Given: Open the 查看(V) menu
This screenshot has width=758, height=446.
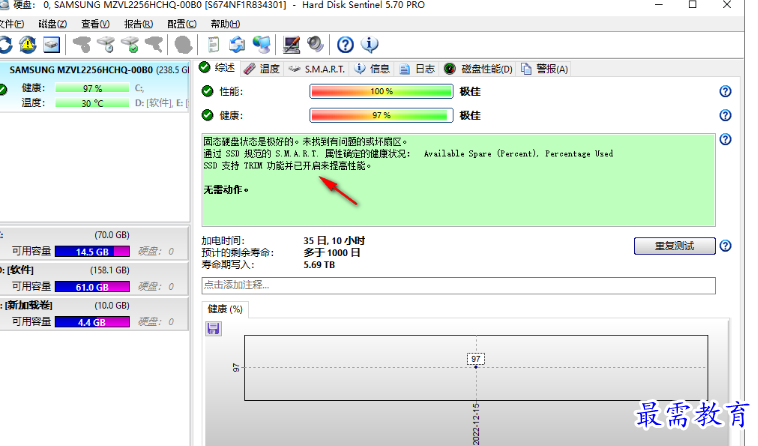Looking at the screenshot, I should [95, 24].
